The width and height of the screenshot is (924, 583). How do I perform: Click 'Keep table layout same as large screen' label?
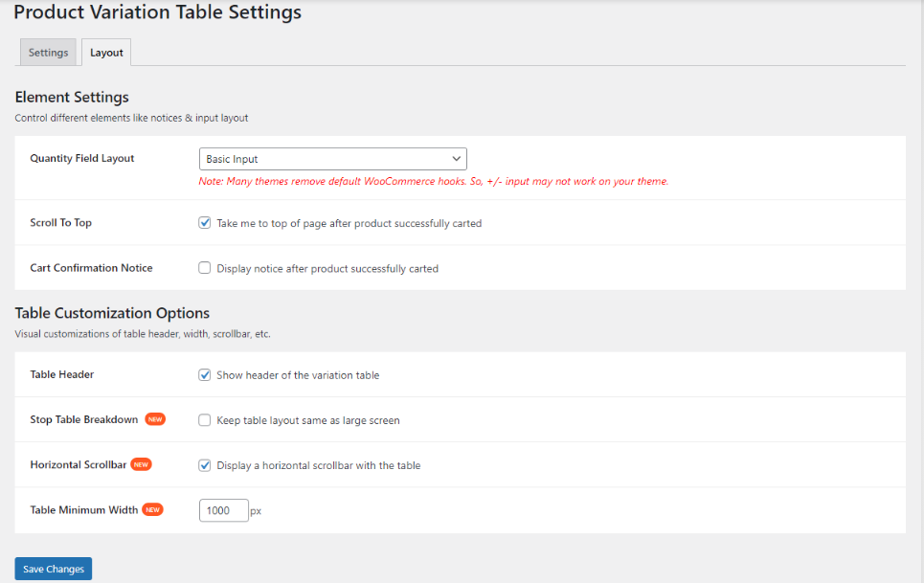coord(308,420)
